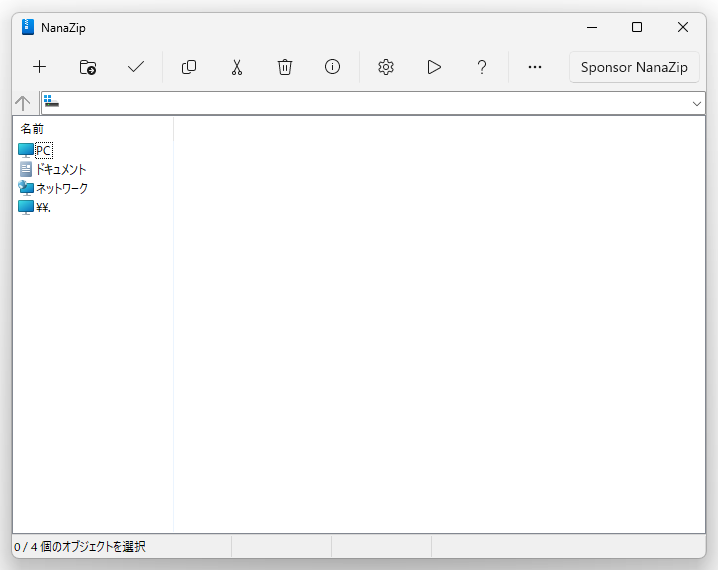Maximize the NanaZip window
Viewport: 718px width, 570px height.
[636, 27]
